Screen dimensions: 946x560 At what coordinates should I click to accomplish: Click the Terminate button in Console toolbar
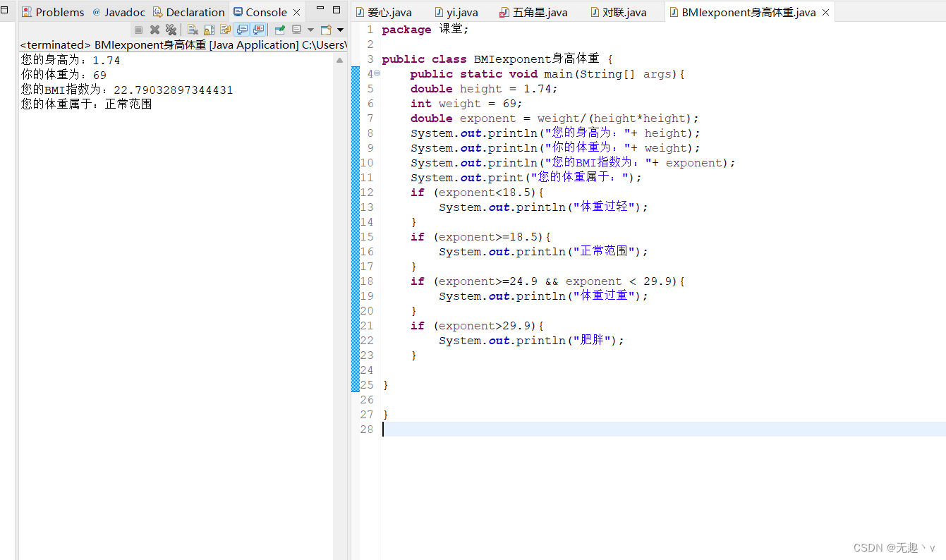pos(138,29)
